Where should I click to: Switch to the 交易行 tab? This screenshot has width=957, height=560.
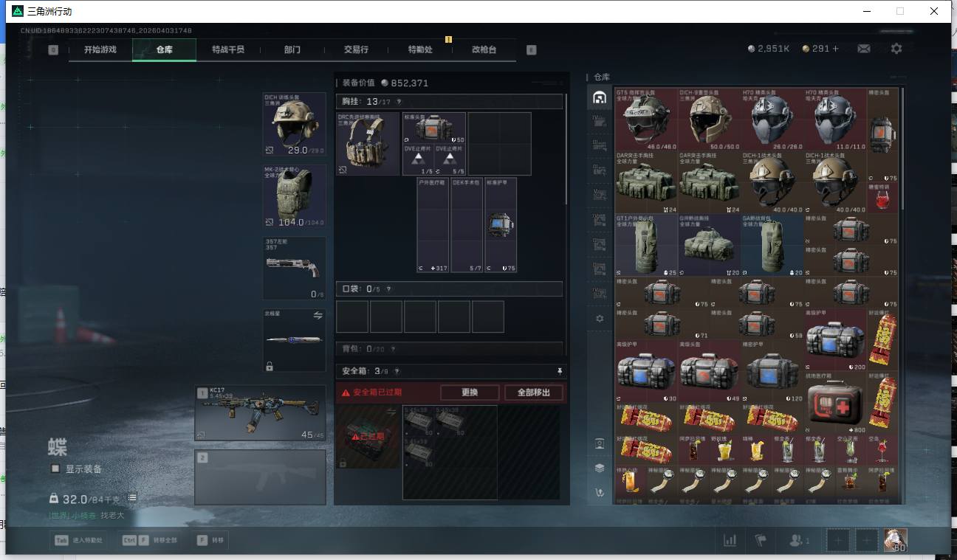click(356, 49)
